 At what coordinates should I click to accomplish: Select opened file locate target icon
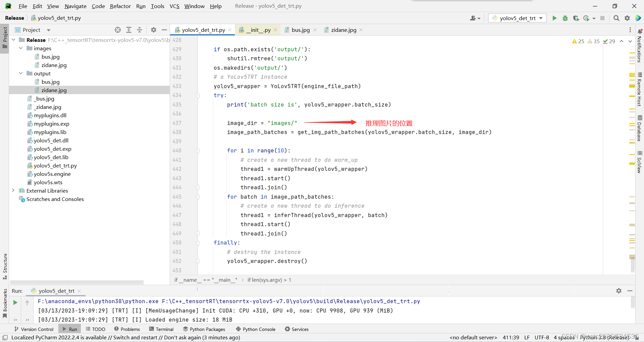click(118, 30)
